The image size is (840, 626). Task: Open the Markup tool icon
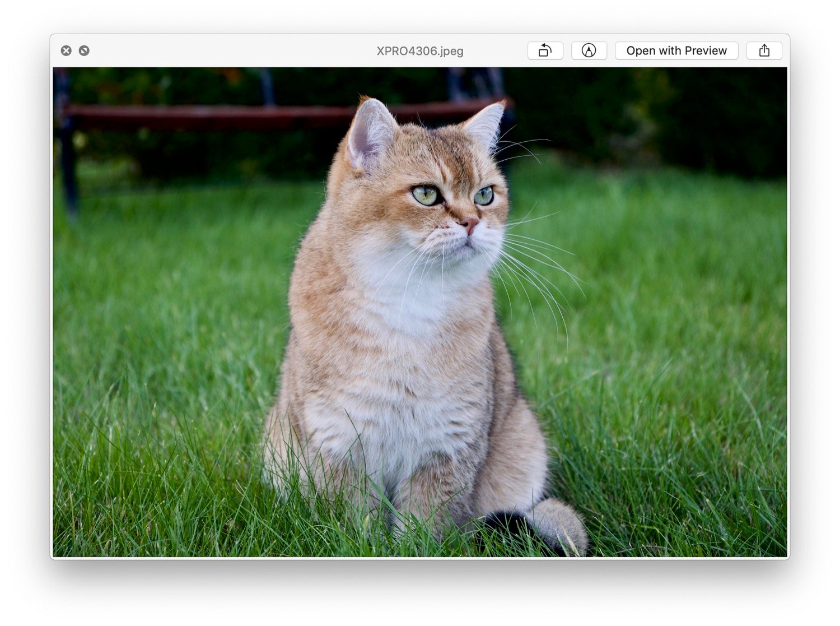click(589, 50)
